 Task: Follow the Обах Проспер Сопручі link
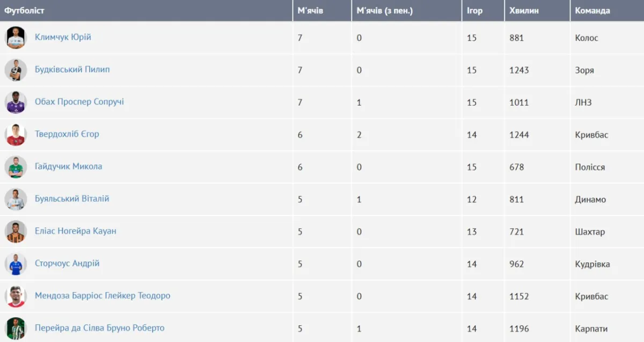point(79,102)
